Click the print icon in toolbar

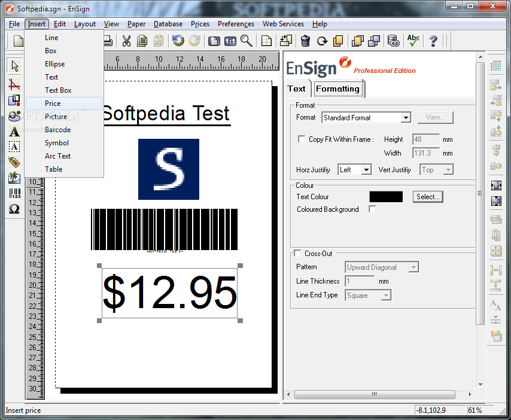pos(108,41)
